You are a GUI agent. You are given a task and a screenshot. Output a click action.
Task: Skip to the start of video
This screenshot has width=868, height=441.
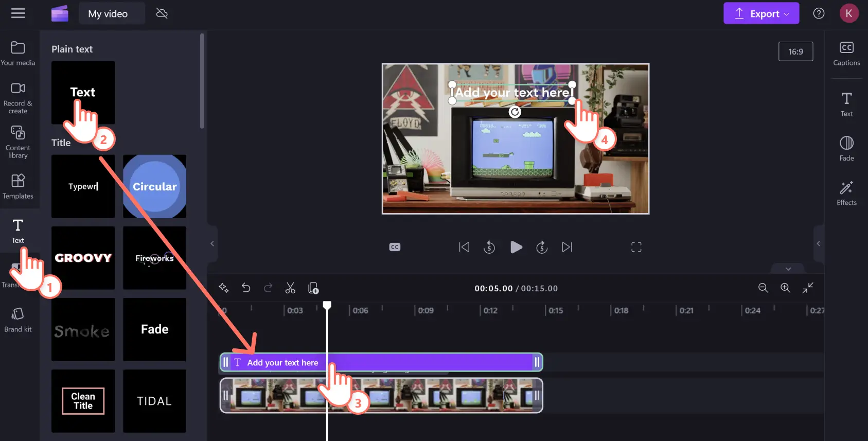pos(464,247)
